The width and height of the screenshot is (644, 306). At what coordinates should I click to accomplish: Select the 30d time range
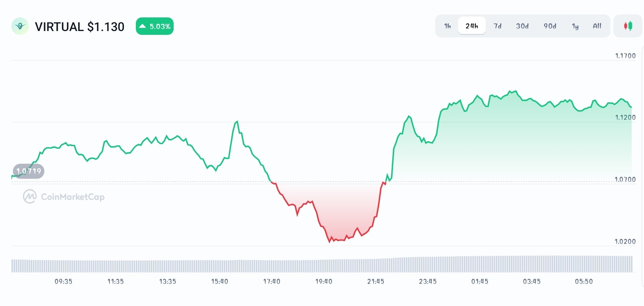(x=522, y=26)
